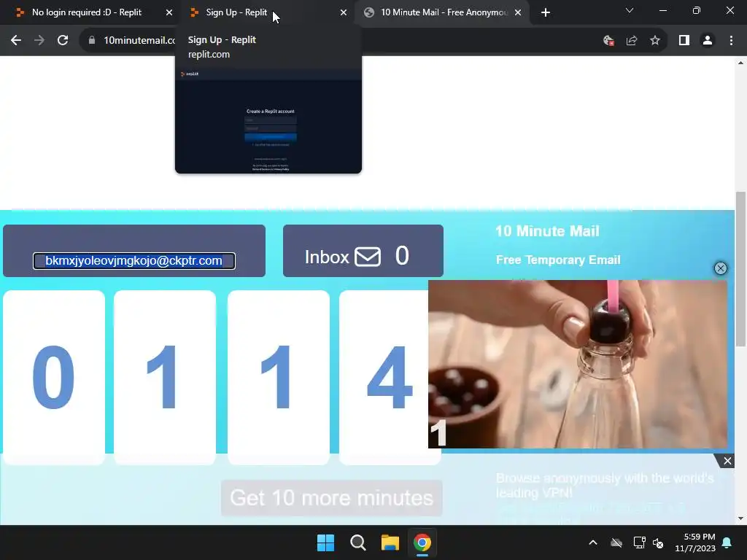
Task: Toggle the browser side panel
Action: coord(684,41)
